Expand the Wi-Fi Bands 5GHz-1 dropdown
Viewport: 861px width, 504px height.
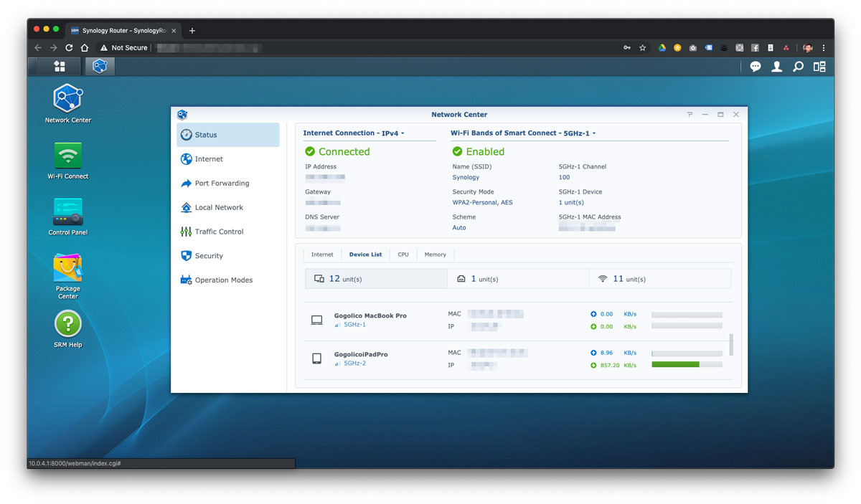(x=523, y=133)
